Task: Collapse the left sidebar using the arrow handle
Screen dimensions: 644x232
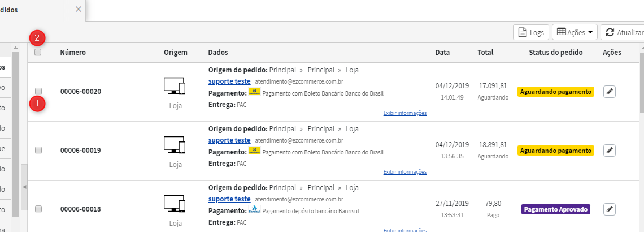Action: [24, 187]
